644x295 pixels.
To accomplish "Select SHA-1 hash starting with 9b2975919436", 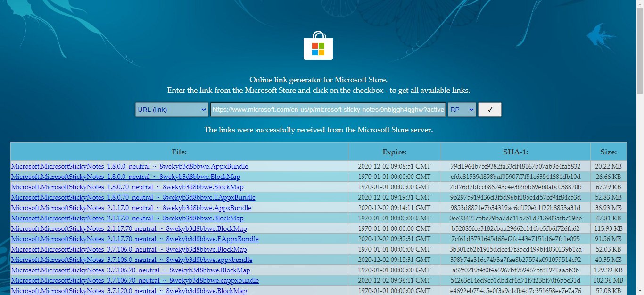I will click(515, 197).
